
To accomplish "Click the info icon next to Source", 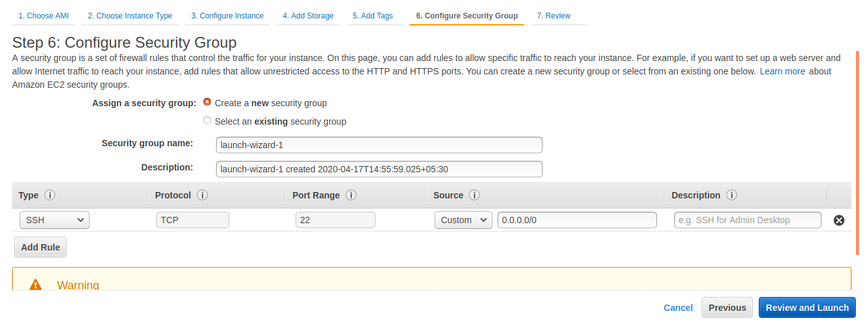I will [474, 195].
